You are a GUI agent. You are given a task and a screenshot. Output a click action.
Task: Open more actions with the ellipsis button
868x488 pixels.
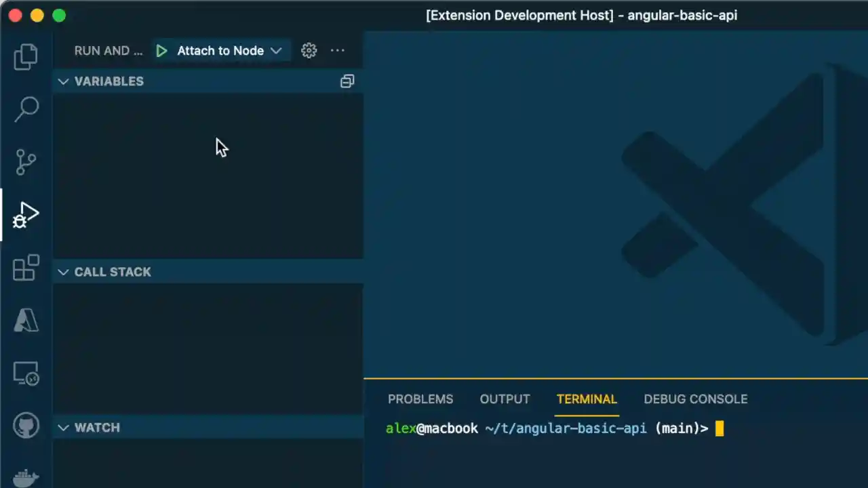click(x=338, y=50)
